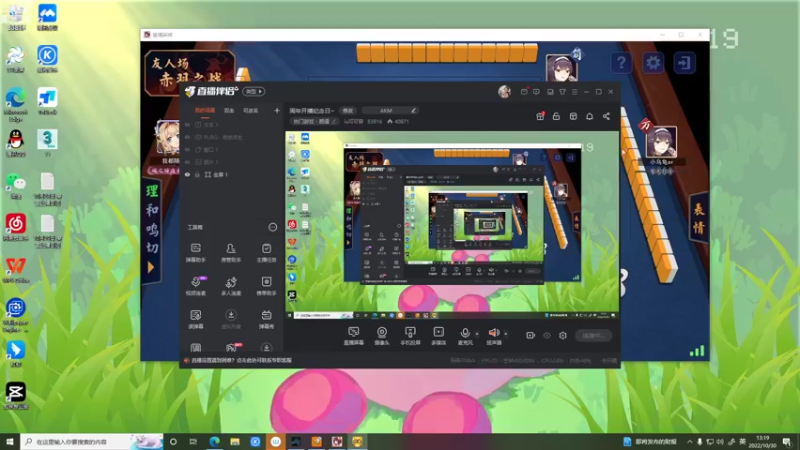800x450 pixels.
Task: Add a 摄像头 camera source
Action: coord(382,336)
